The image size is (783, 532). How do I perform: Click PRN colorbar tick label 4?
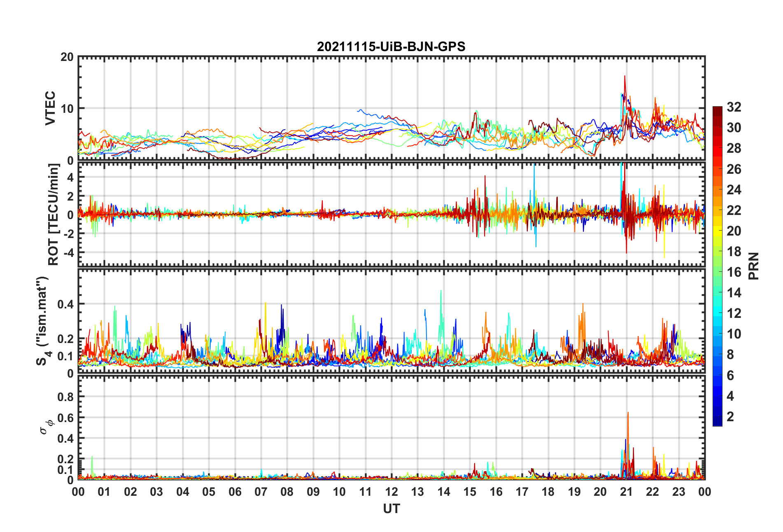(730, 396)
